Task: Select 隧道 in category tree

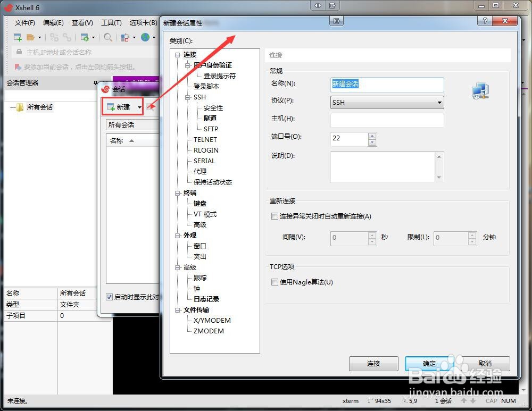Action: coord(210,119)
